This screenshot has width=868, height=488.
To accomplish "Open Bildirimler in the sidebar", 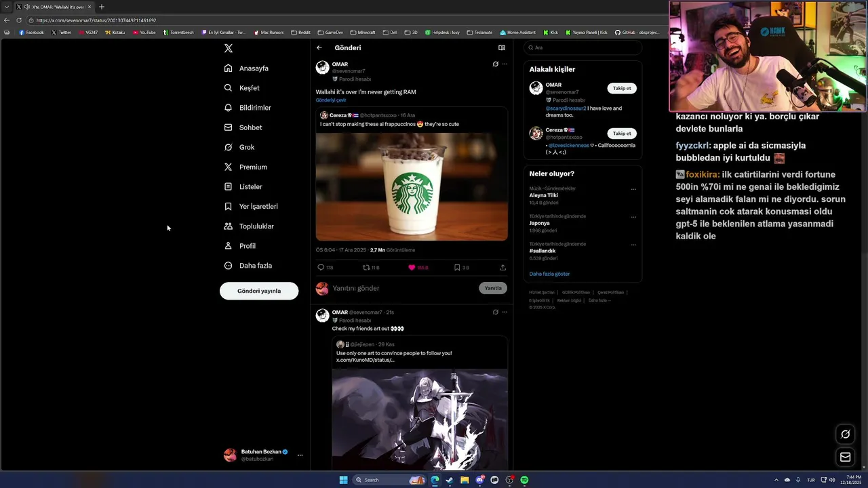I will 248,108.
